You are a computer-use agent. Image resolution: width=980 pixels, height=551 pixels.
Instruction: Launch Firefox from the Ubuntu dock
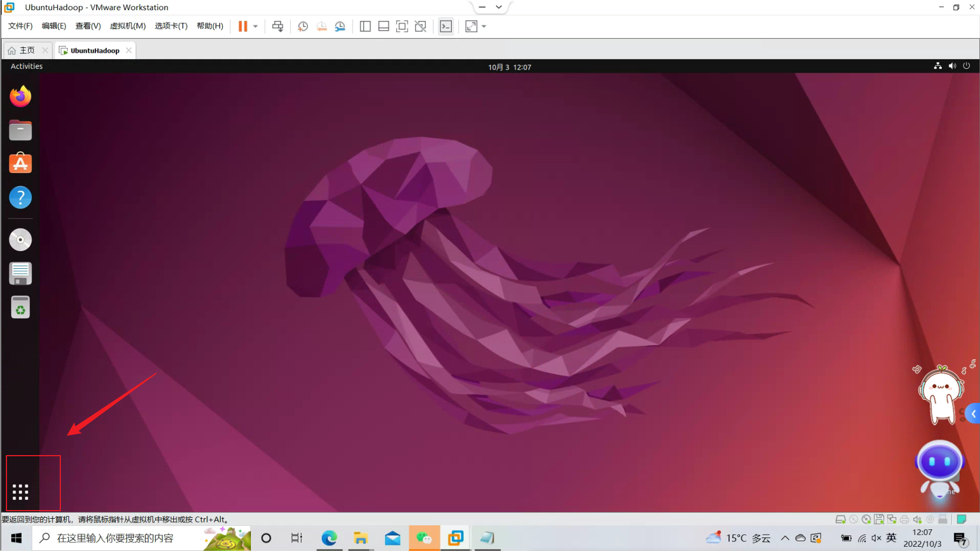point(20,96)
